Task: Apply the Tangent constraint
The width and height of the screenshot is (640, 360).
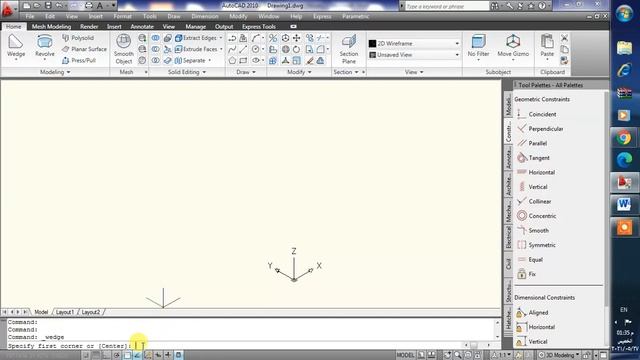Action: (533, 158)
